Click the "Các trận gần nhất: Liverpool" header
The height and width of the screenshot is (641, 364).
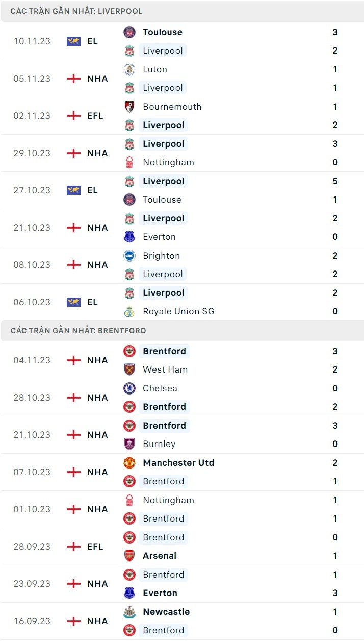point(76,11)
